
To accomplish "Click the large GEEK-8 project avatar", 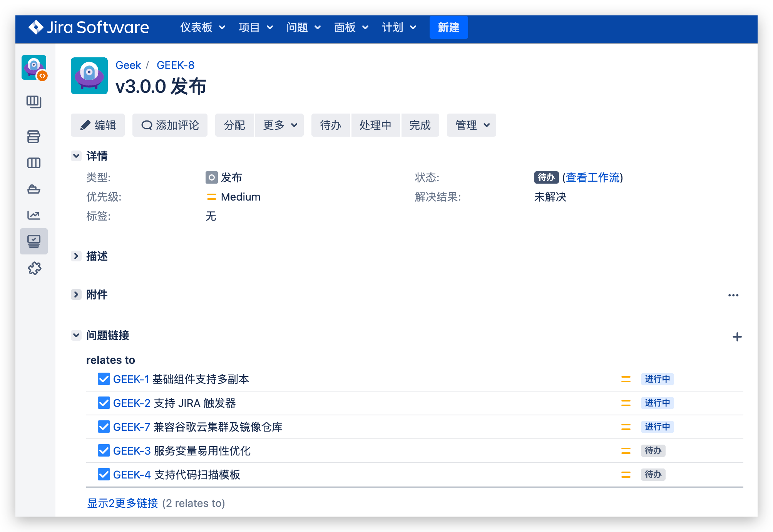I will (89, 76).
